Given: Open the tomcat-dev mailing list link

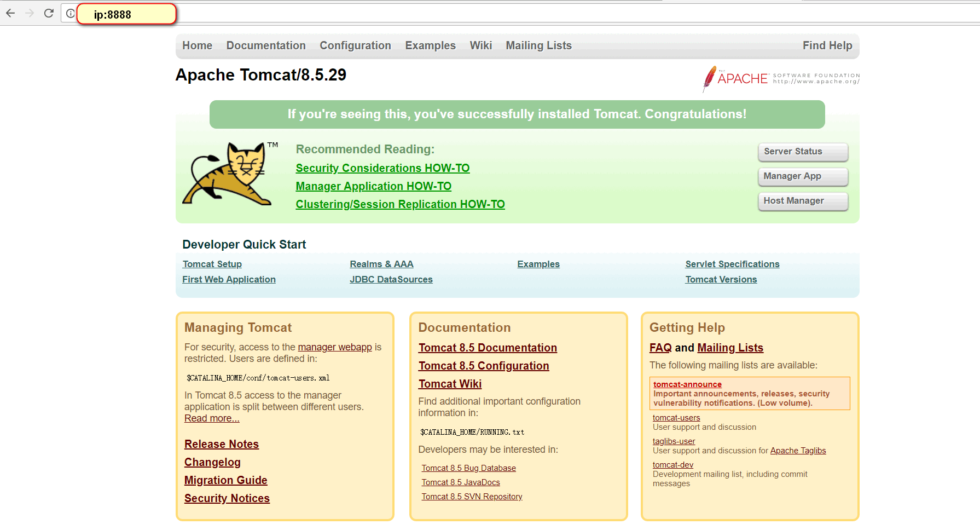Looking at the screenshot, I should [x=673, y=465].
